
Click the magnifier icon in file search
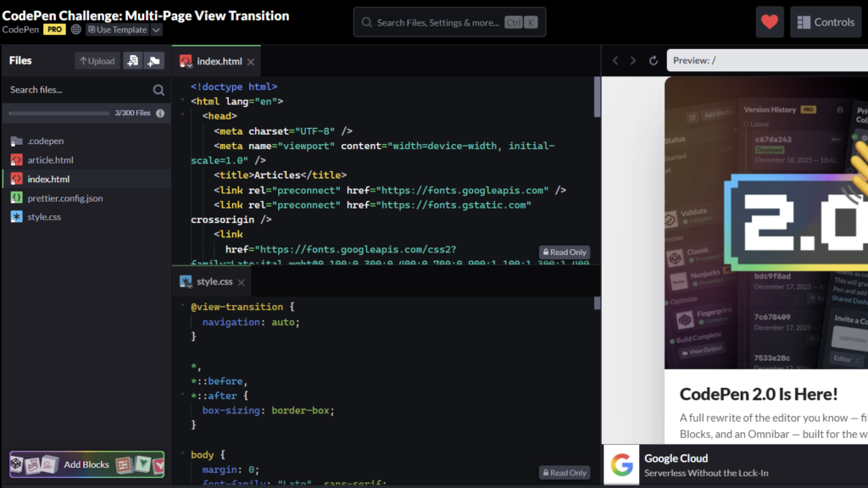[x=159, y=90]
